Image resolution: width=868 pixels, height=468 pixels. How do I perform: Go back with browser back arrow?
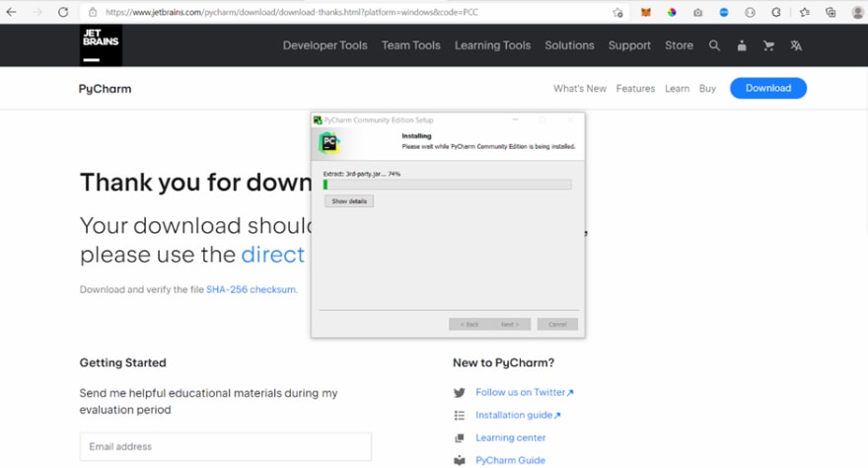coord(11,12)
